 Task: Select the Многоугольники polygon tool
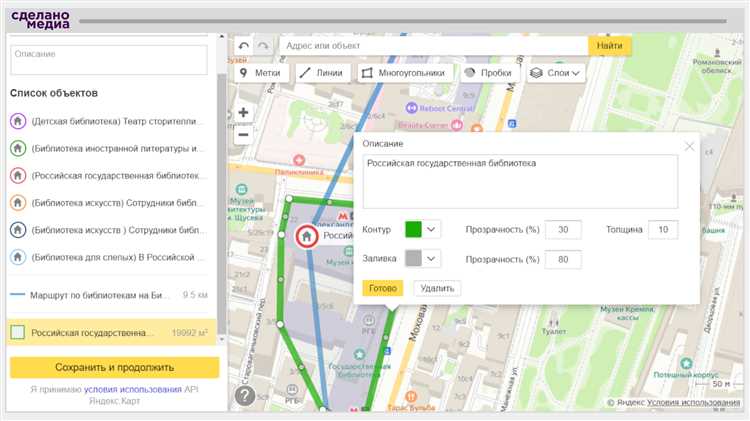404,73
